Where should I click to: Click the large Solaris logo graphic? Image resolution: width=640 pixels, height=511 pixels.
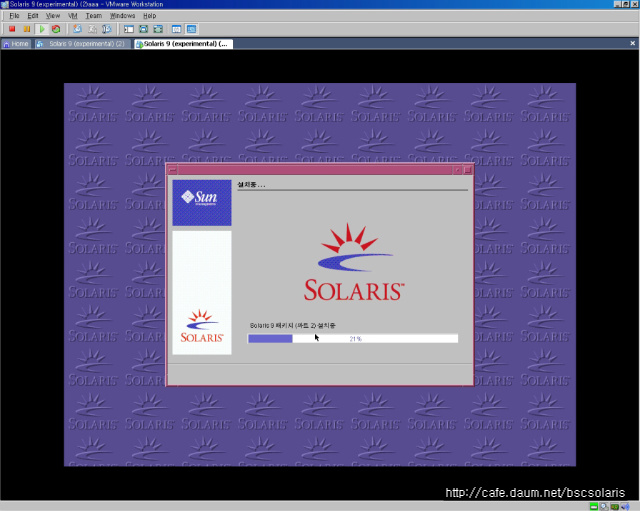(354, 262)
